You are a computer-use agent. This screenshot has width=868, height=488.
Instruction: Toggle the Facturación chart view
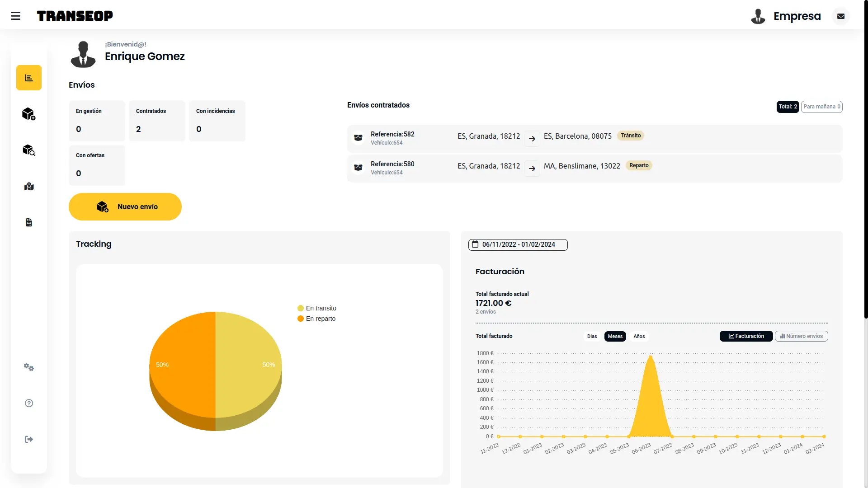[746, 336]
